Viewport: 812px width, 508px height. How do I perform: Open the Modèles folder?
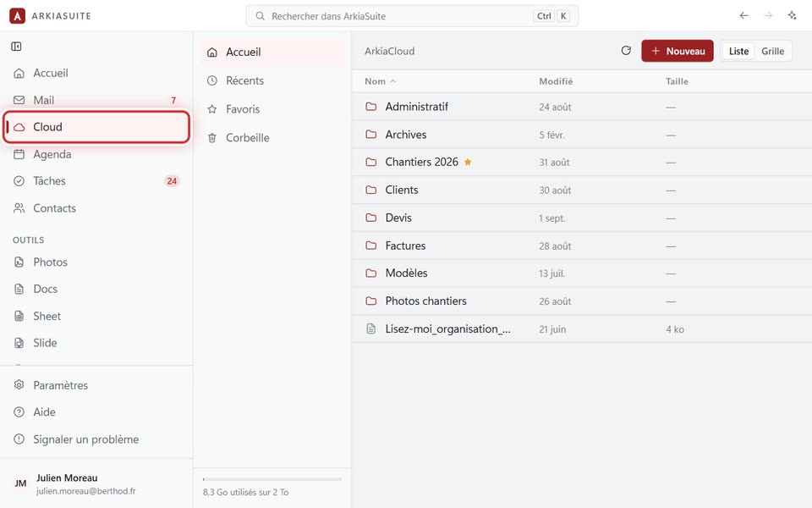[x=582, y=273]
